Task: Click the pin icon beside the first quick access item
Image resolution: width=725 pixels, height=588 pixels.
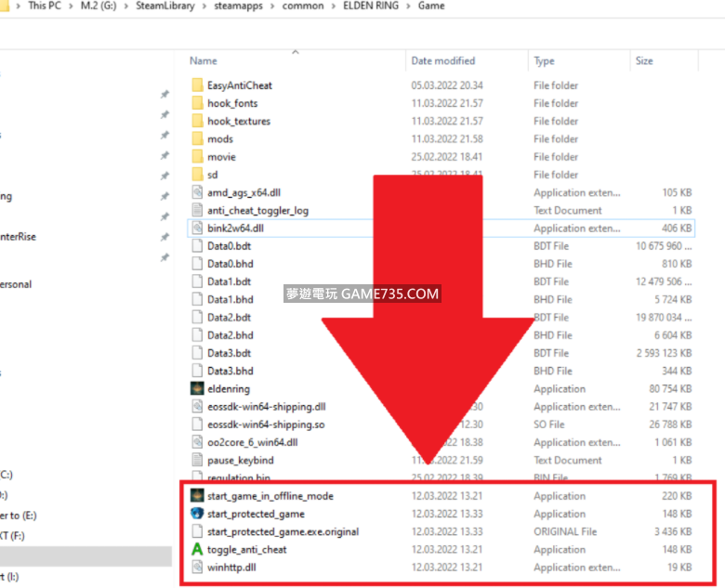Action: [x=165, y=95]
